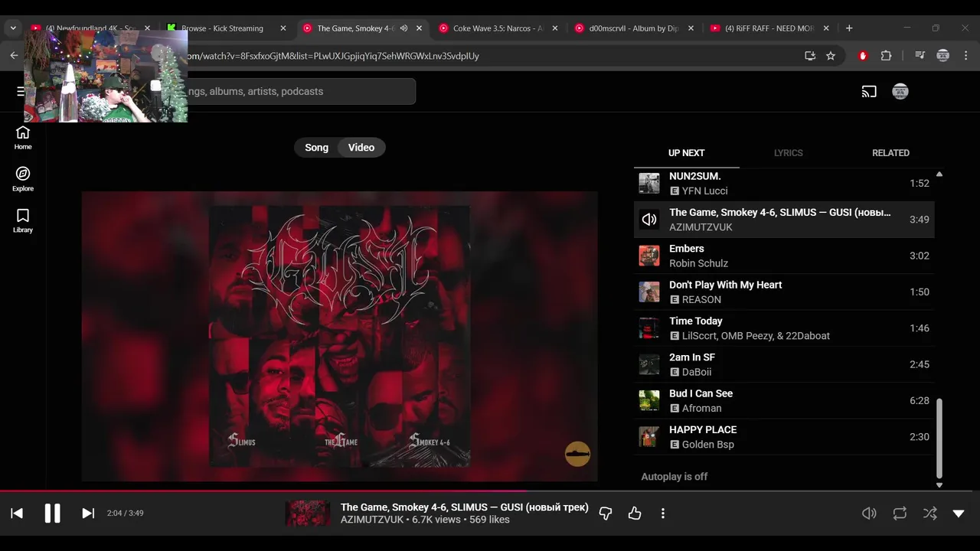Click the volume icon in player bar
The width and height of the screenshot is (980, 551).
coord(869,514)
